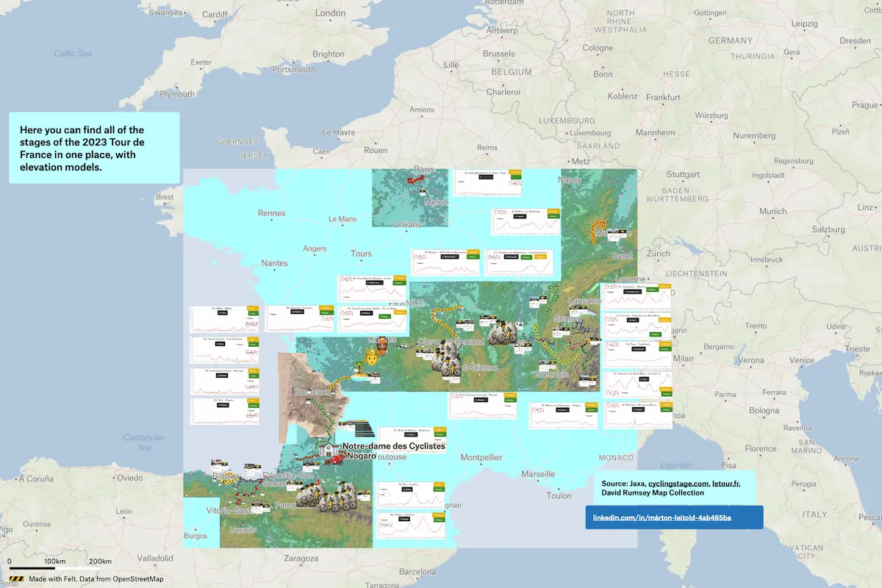This screenshot has width=882, height=588.
Task: Click the red race car icon near Nogaro
Action: tap(335, 459)
